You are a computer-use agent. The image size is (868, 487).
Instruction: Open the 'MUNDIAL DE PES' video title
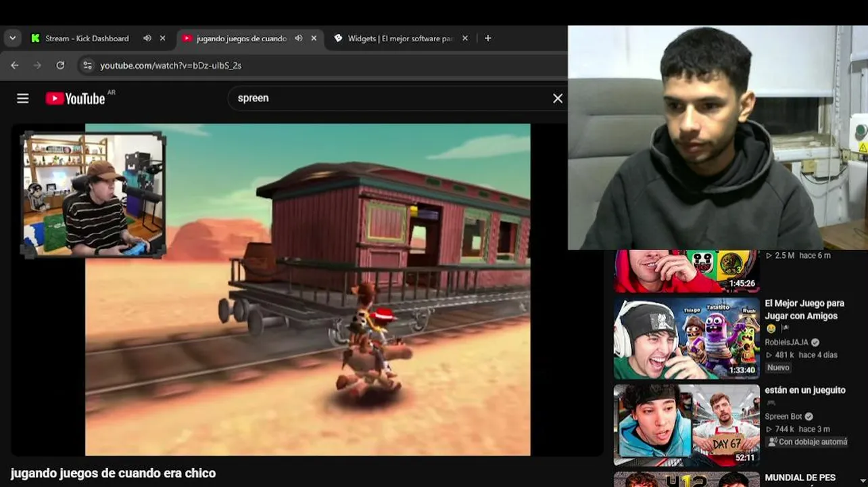pyautogui.click(x=800, y=478)
